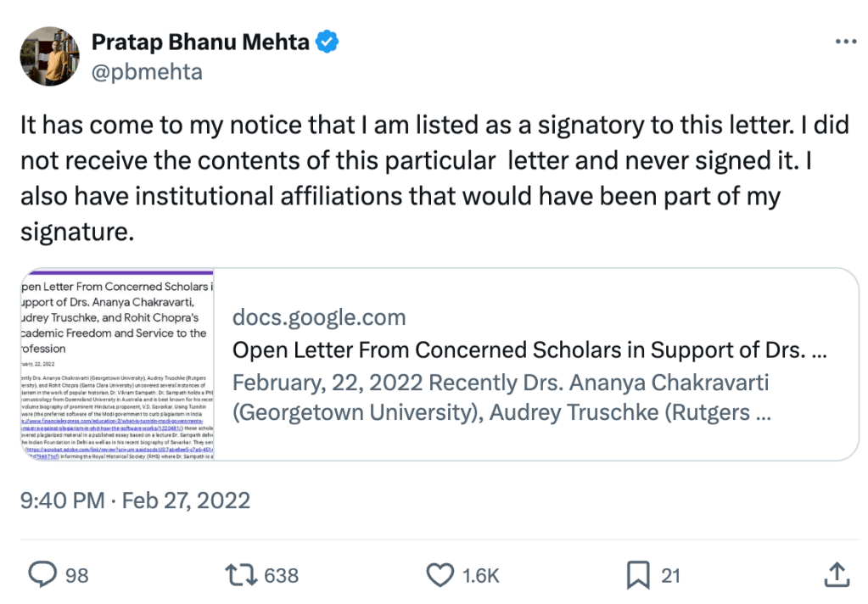The image size is (868, 604).
Task: Click the repost arrows icon
Action: (x=244, y=575)
